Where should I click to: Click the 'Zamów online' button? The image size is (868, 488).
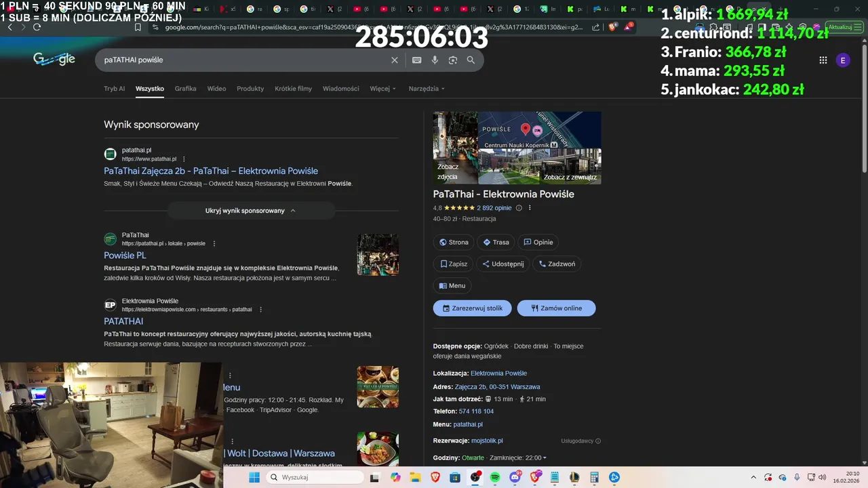point(556,308)
